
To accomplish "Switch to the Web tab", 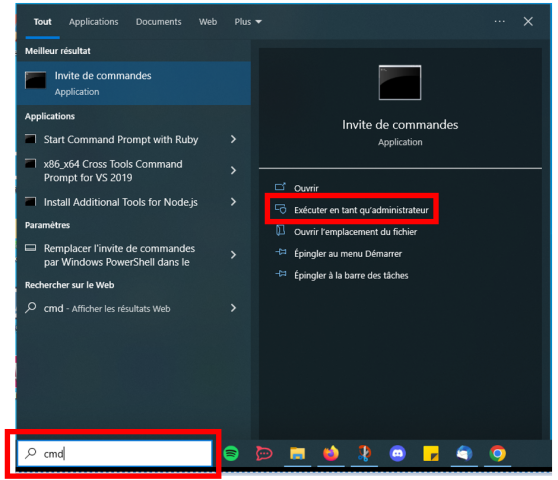I will pyautogui.click(x=208, y=22).
